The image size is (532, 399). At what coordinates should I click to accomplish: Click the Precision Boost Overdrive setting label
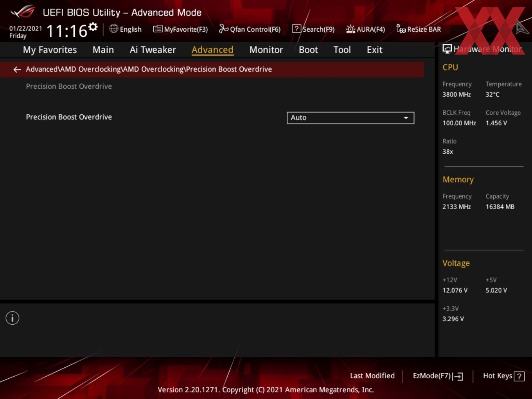point(69,117)
